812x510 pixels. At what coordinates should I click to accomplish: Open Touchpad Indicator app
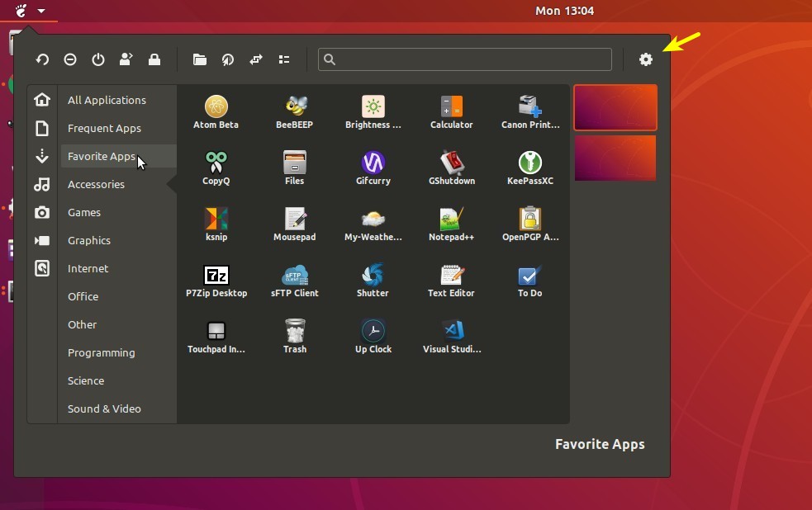click(216, 336)
